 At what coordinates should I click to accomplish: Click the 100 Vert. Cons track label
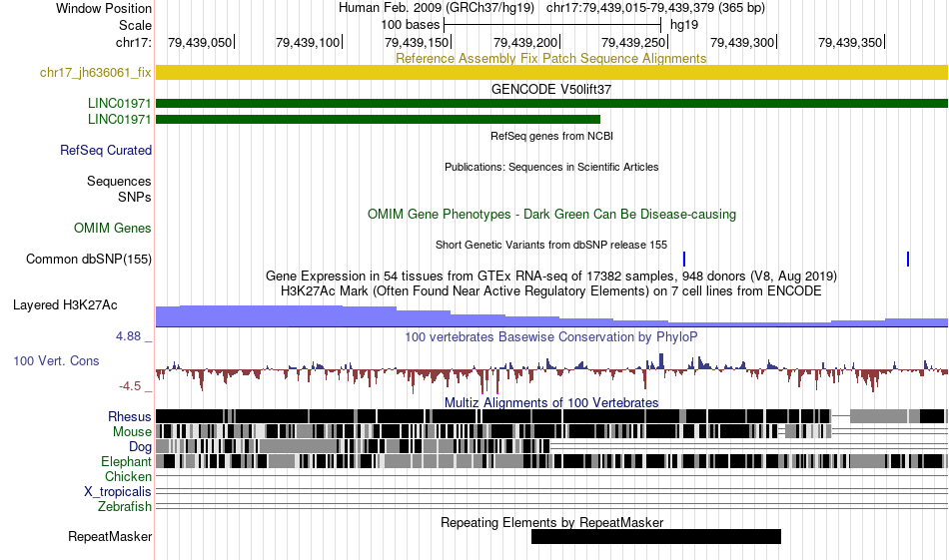click(56, 361)
